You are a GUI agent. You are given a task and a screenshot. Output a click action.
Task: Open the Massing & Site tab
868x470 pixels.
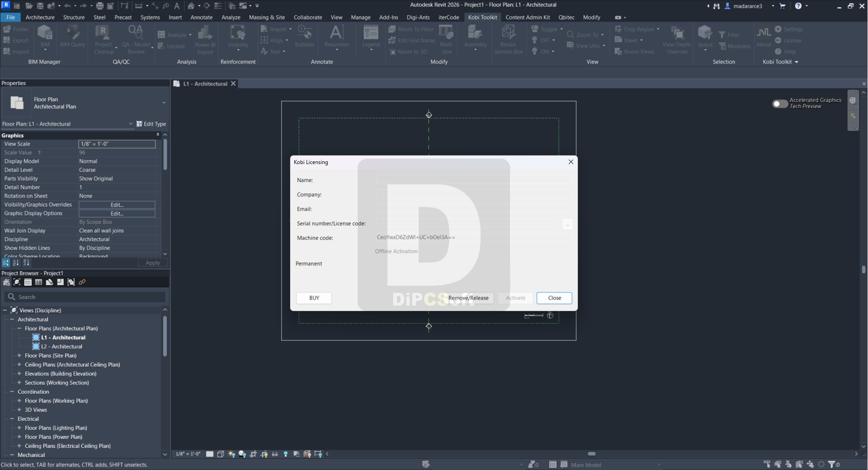coord(267,17)
